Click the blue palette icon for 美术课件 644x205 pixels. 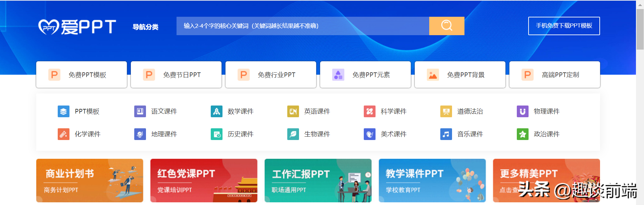click(369, 134)
